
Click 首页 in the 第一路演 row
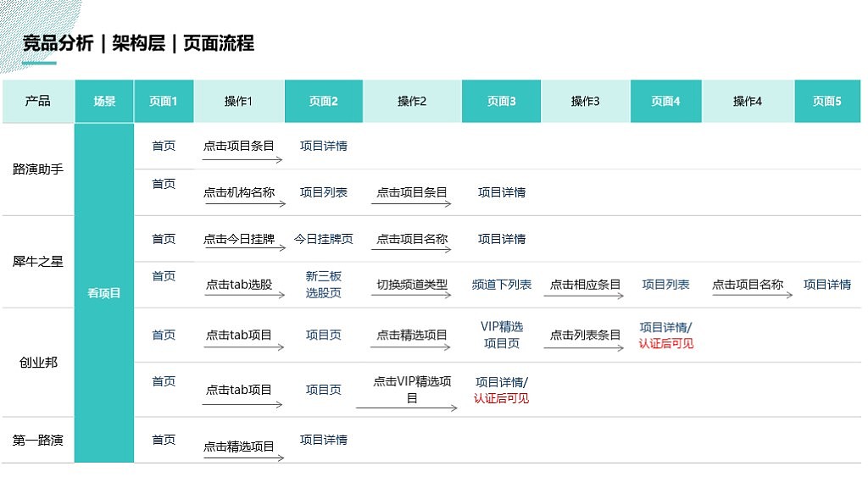(x=164, y=440)
